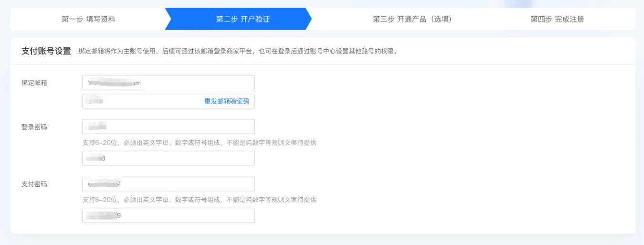This screenshot has width=644, height=245.
Task: Focus the email verification code input
Action: click(x=141, y=101)
